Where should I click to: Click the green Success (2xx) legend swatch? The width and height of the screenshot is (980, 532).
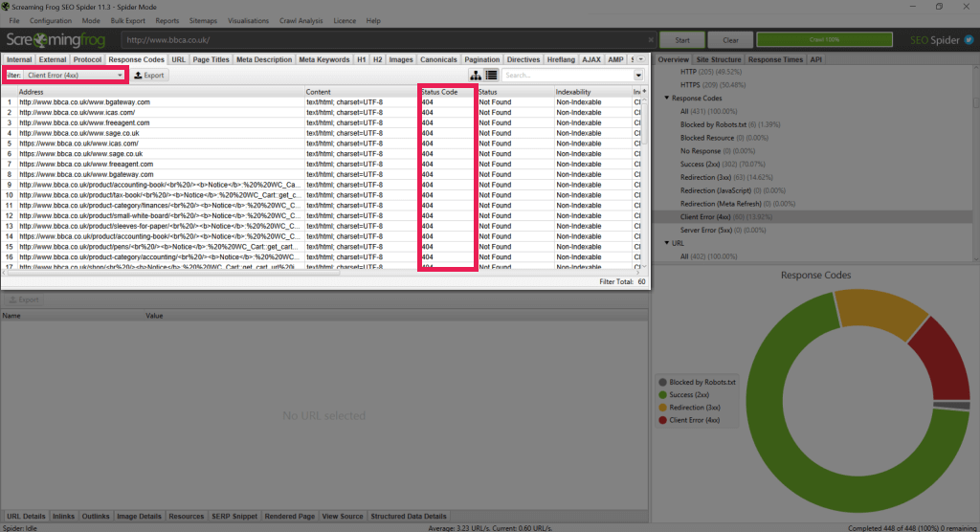click(662, 395)
